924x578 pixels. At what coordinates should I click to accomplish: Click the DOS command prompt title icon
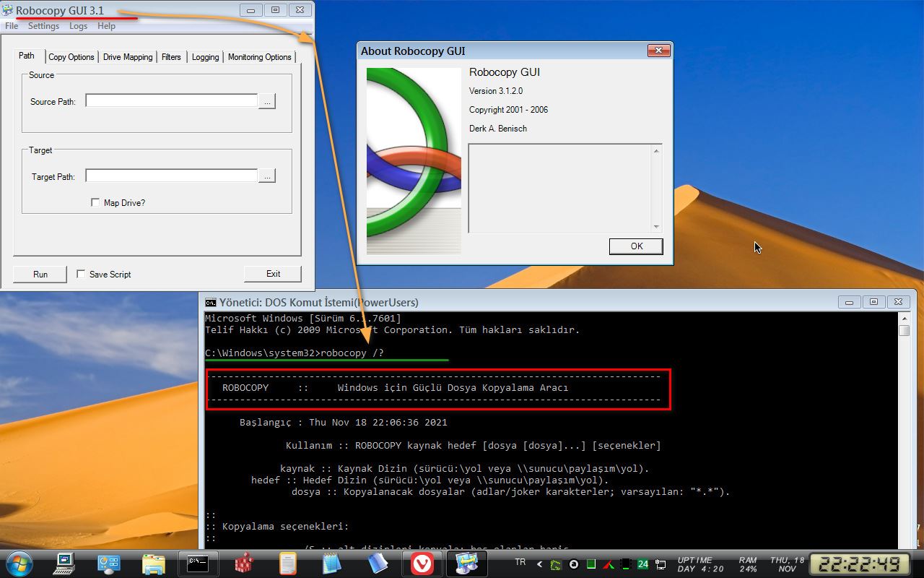coord(210,302)
